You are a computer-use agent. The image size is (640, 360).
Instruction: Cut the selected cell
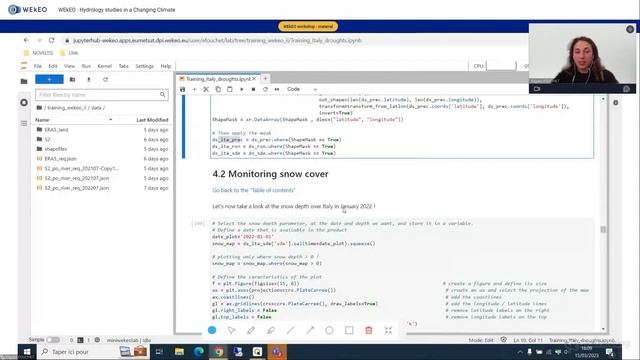pyautogui.click(x=206, y=89)
